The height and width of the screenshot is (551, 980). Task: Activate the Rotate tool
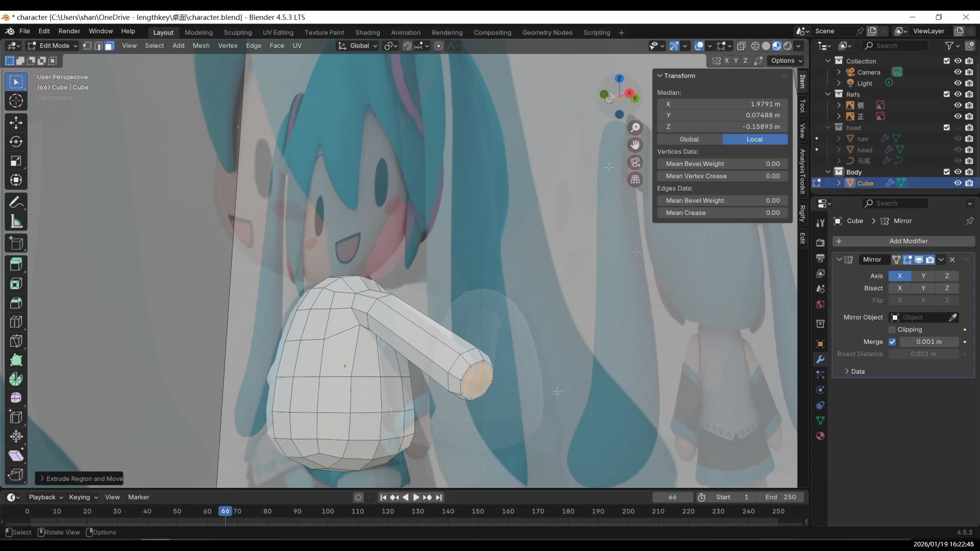pyautogui.click(x=16, y=141)
